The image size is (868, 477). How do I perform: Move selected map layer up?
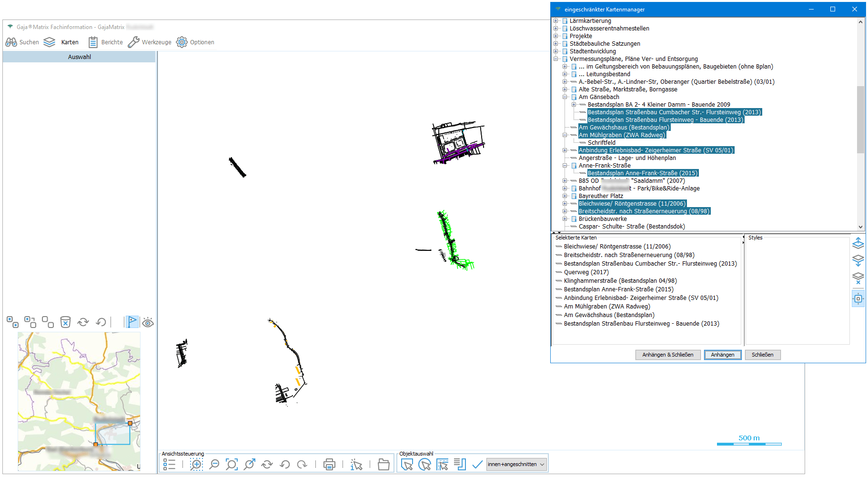pyautogui.click(x=858, y=243)
